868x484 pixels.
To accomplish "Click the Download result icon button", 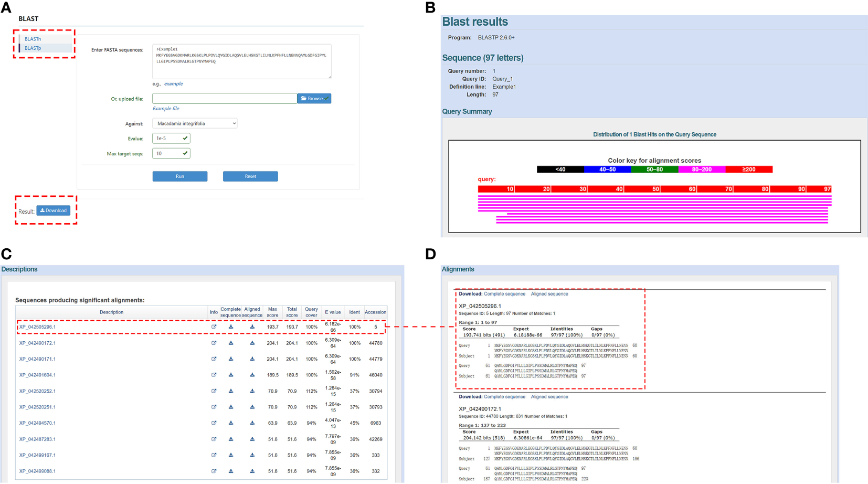I will coord(53,210).
